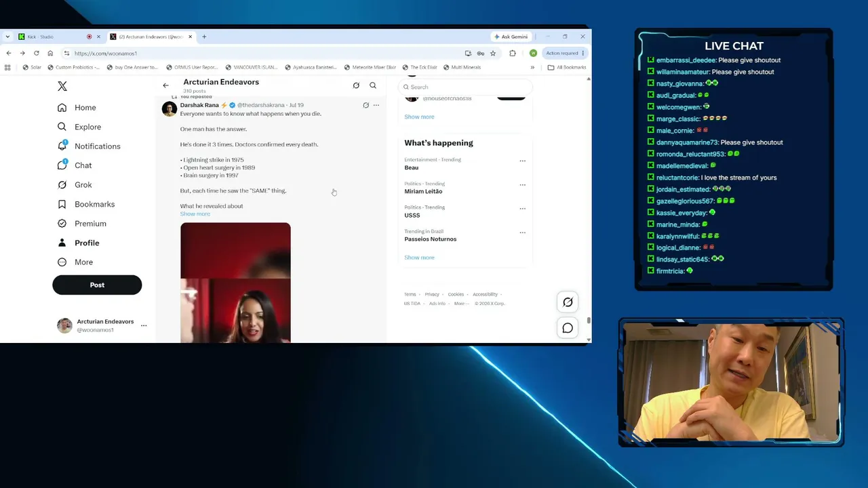Open the Cookies footer link
Screen dimensions: 868x488
pyautogui.click(x=456, y=294)
